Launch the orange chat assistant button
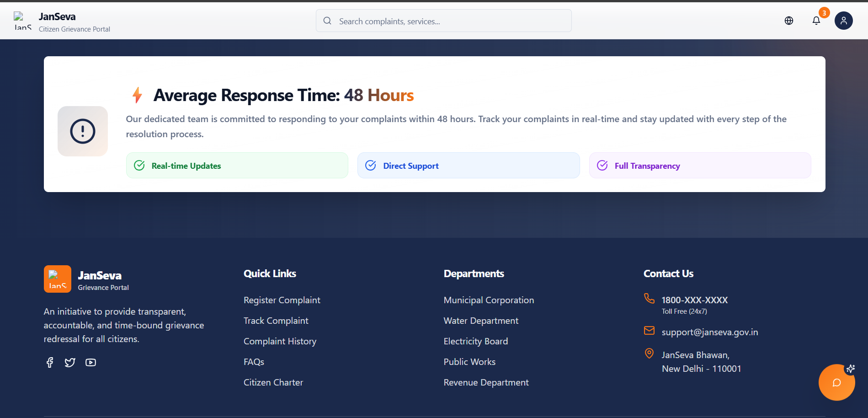The height and width of the screenshot is (418, 868). coord(836,382)
